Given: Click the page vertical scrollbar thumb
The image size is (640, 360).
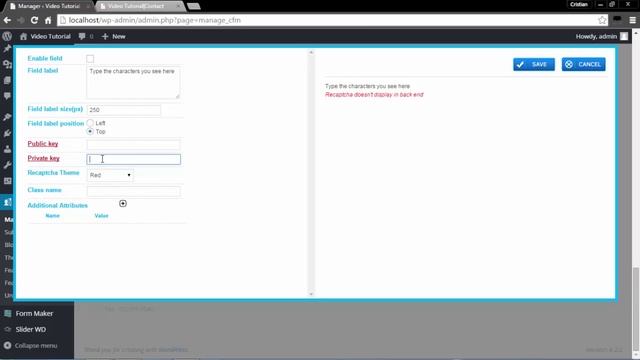Looking at the screenshot, I should [636, 309].
